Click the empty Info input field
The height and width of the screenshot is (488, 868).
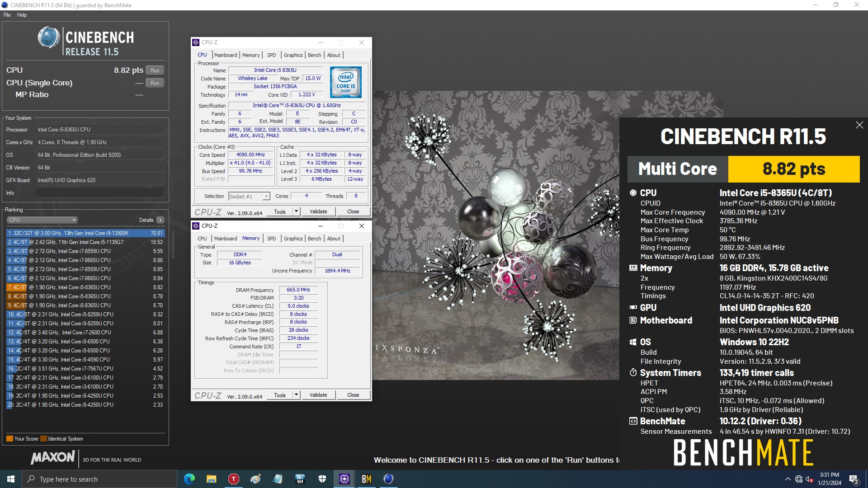100,193
